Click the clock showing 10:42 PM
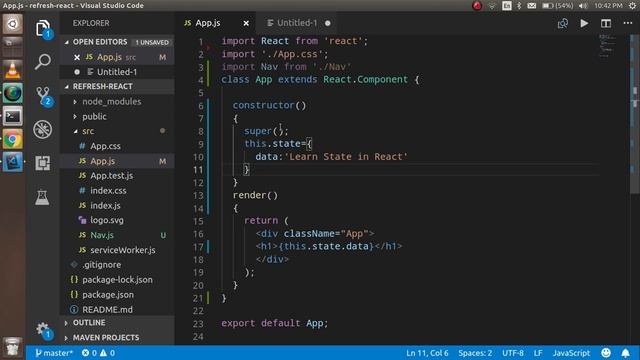 [x=608, y=6]
